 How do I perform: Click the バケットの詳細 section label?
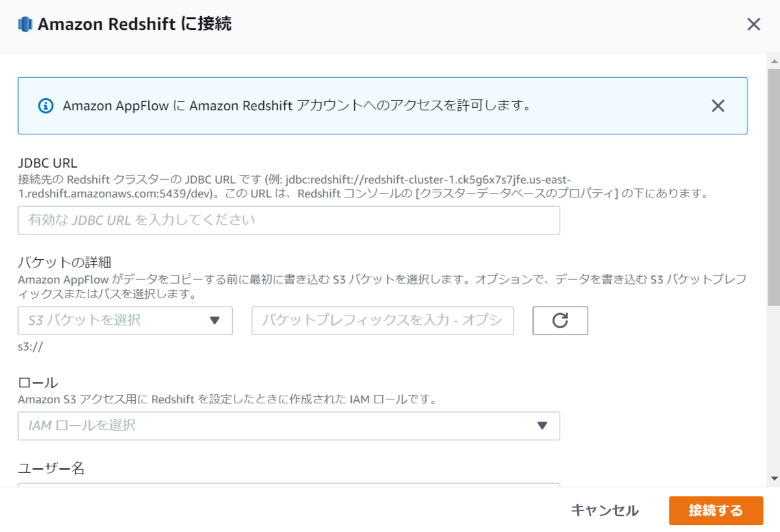click(x=64, y=262)
